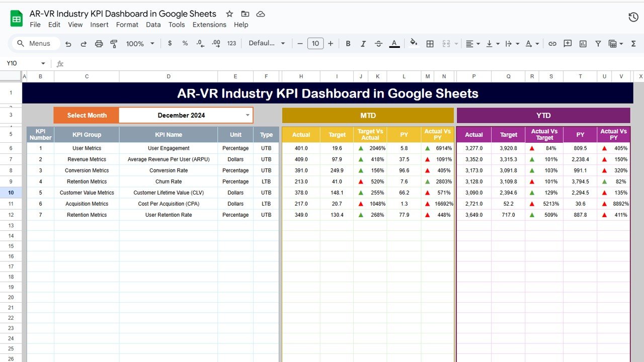Open the zoom level 100% dropdown

pos(140,44)
